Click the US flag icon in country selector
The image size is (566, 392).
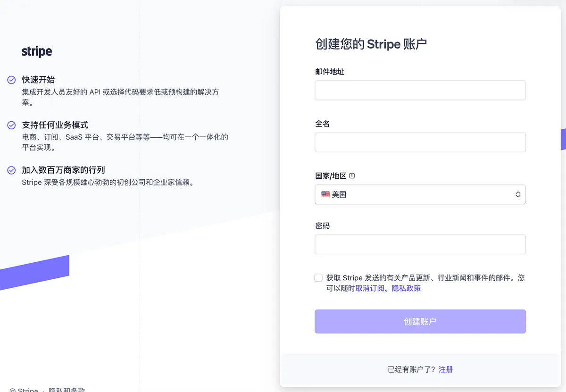[x=325, y=194]
